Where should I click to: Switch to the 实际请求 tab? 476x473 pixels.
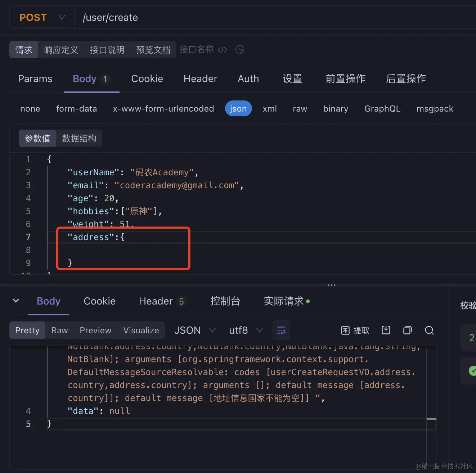[x=284, y=301]
